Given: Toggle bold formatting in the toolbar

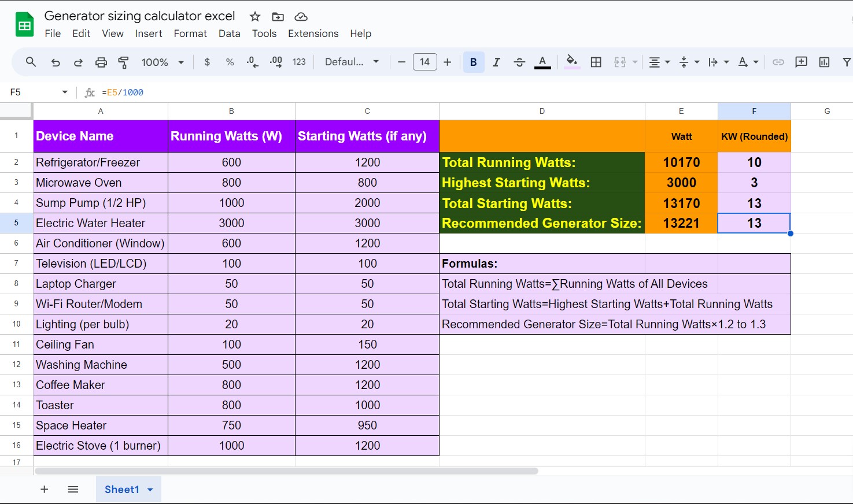Looking at the screenshot, I should pyautogui.click(x=474, y=62).
